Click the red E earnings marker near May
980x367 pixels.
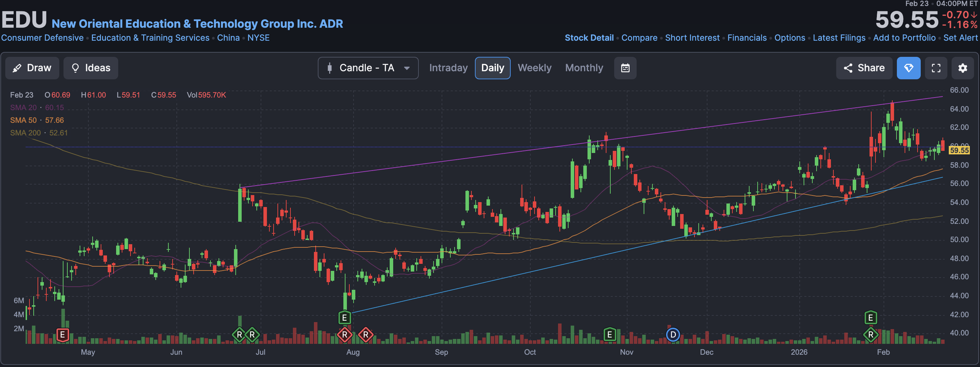[x=63, y=335]
